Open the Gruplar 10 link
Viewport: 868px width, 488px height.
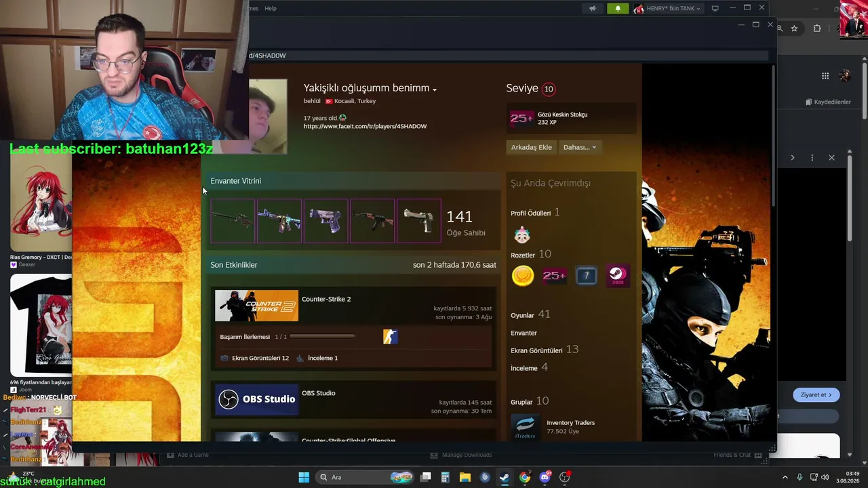tap(530, 401)
